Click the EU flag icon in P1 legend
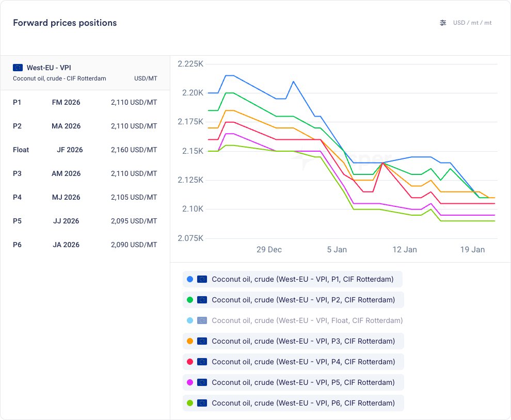511x420 pixels. (202, 279)
